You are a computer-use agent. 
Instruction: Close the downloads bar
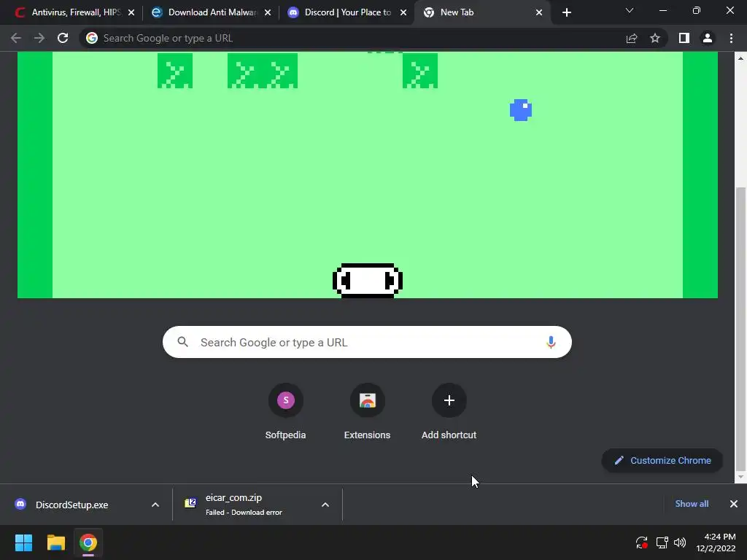734,504
